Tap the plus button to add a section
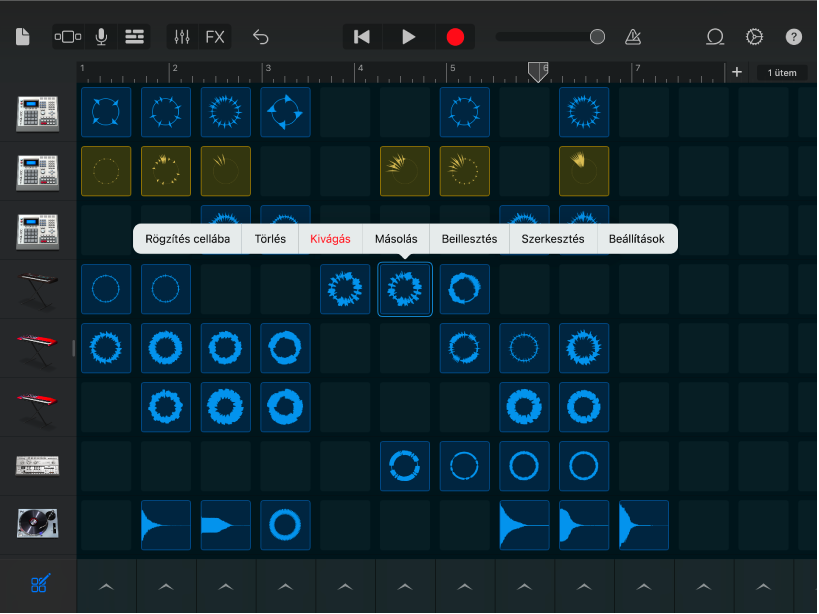Screen dimensions: 819x614 736,72
